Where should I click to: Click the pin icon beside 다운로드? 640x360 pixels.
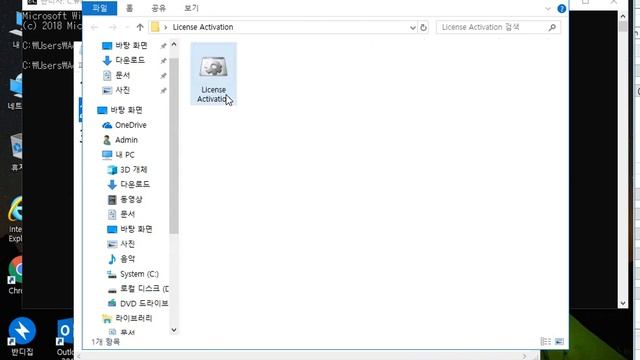tap(163, 61)
